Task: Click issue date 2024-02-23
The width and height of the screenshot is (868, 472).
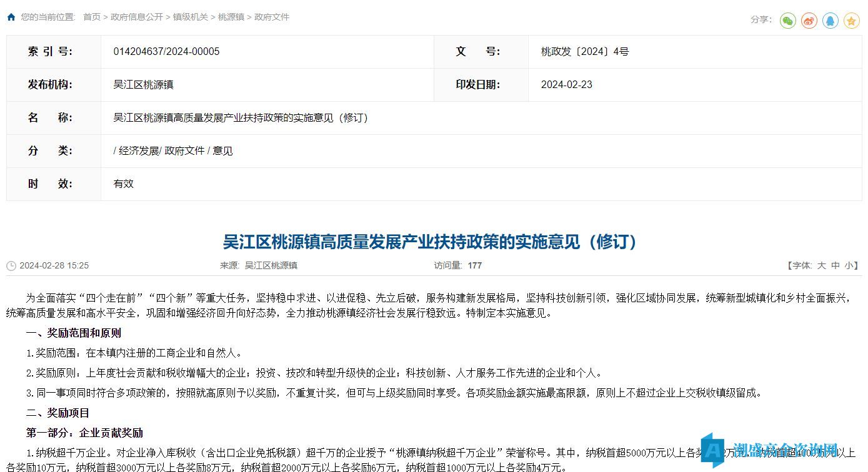Action: [567, 85]
